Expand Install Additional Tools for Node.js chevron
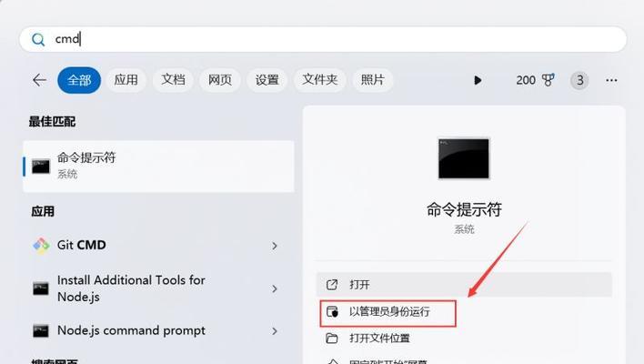 point(275,288)
